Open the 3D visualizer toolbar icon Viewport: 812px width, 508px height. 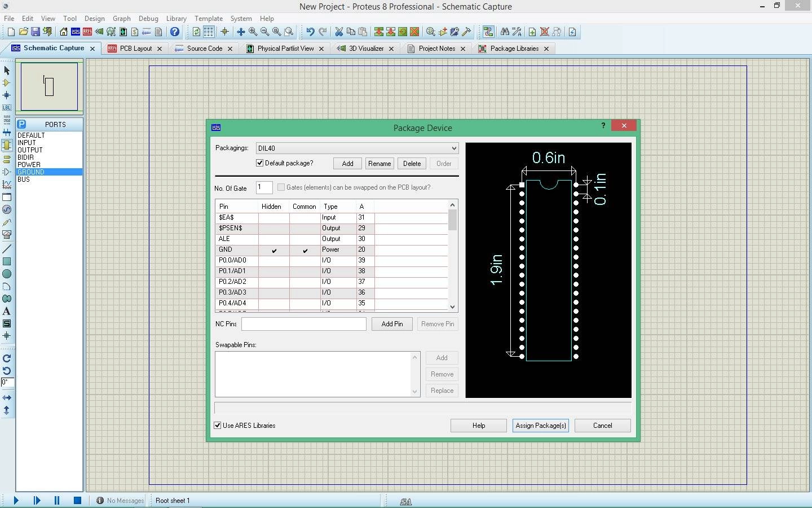tap(99, 32)
